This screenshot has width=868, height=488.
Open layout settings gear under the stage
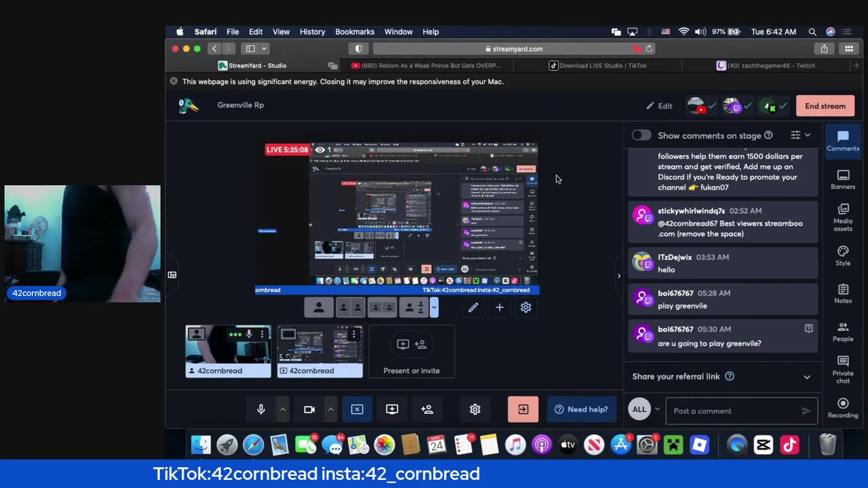point(526,308)
